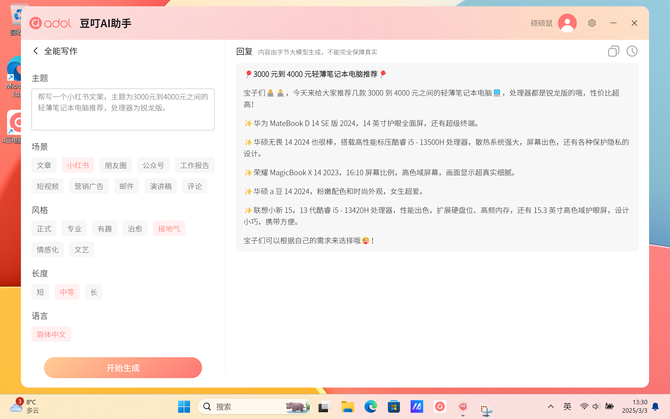Click the adol logo in the header
670x419 pixels.
coord(50,23)
